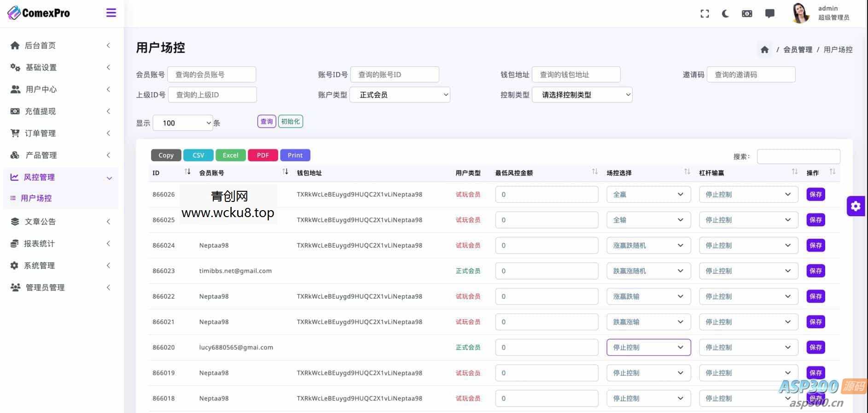Click the 查询 search button

pyautogui.click(x=267, y=122)
